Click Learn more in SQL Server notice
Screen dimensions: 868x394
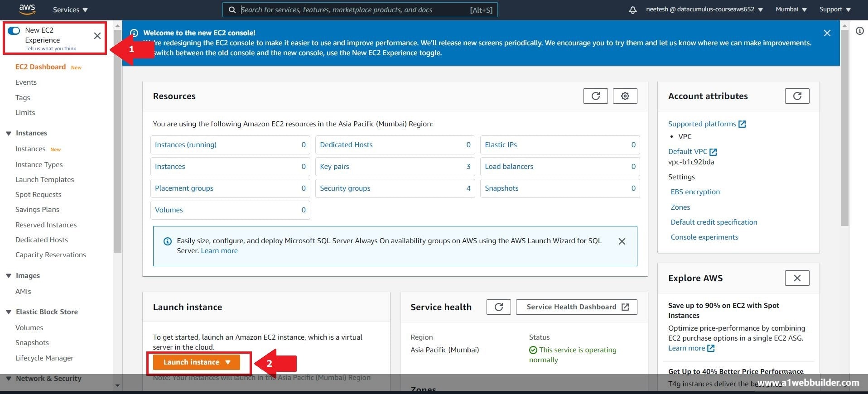tap(219, 251)
